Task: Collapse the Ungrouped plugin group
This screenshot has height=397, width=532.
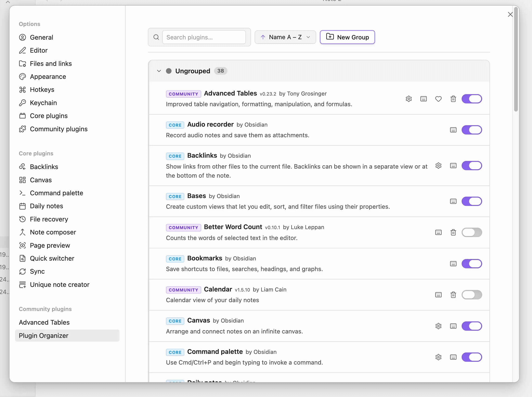Action: (159, 71)
